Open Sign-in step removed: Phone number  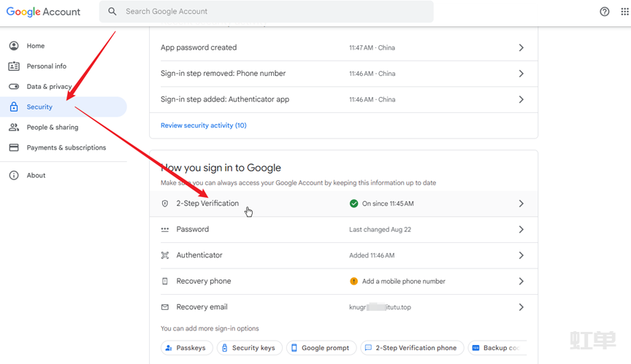tap(344, 74)
